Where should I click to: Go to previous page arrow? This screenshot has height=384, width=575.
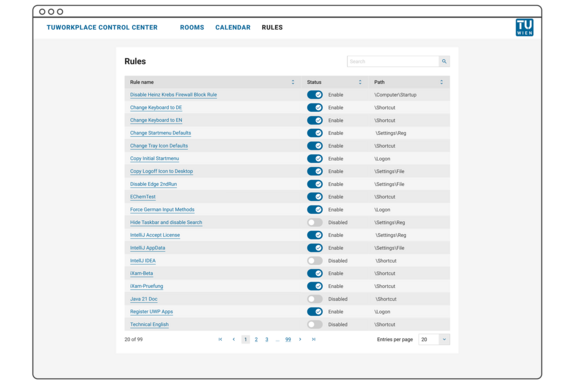234,339
